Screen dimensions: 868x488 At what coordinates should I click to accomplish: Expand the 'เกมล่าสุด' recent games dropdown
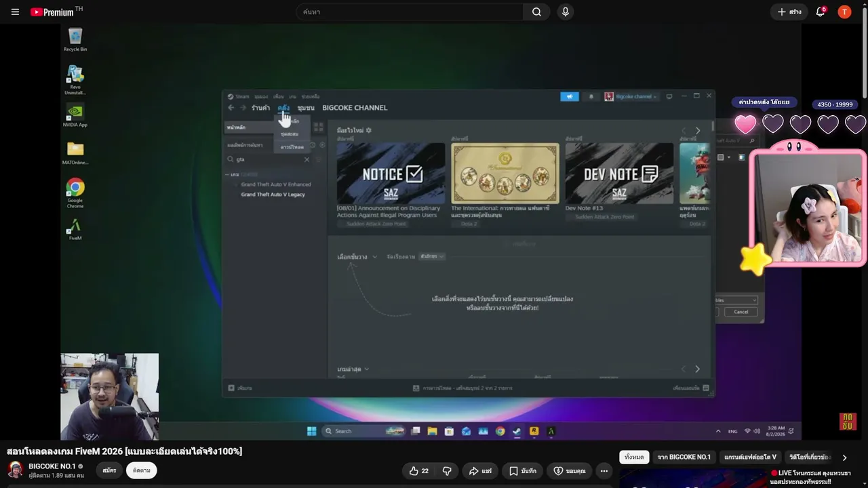point(353,369)
